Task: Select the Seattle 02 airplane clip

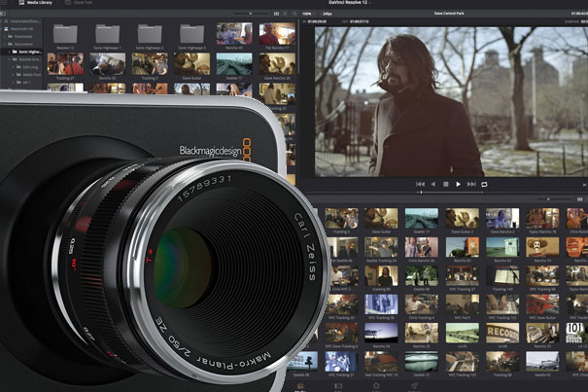Action: (x=542, y=362)
